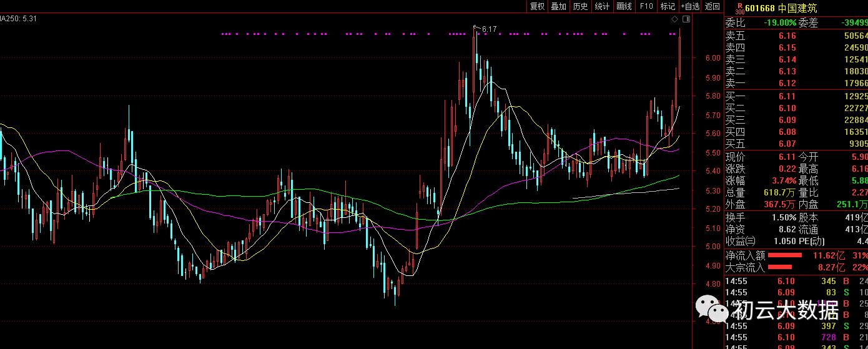Click the 6.17 high price marker
The height and width of the screenshot is (349, 868).
tap(489, 29)
